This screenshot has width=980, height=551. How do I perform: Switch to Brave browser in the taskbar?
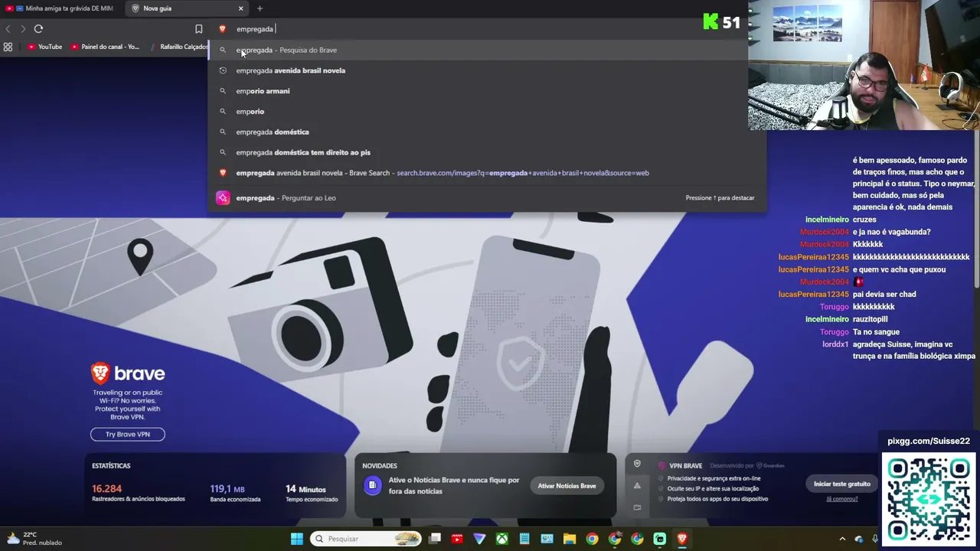(681, 539)
